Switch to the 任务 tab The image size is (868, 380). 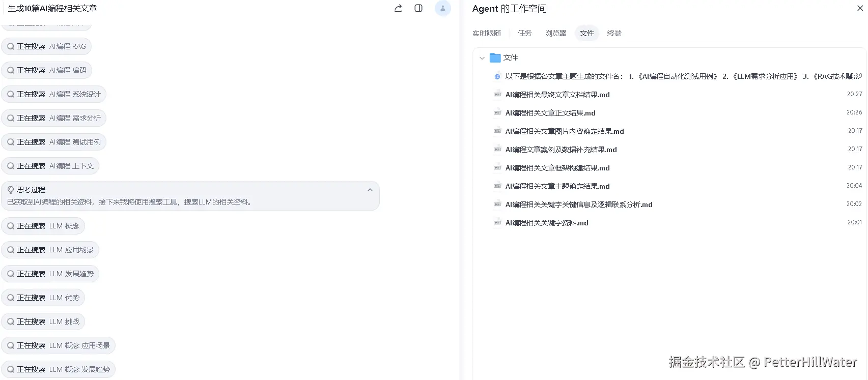coord(524,33)
